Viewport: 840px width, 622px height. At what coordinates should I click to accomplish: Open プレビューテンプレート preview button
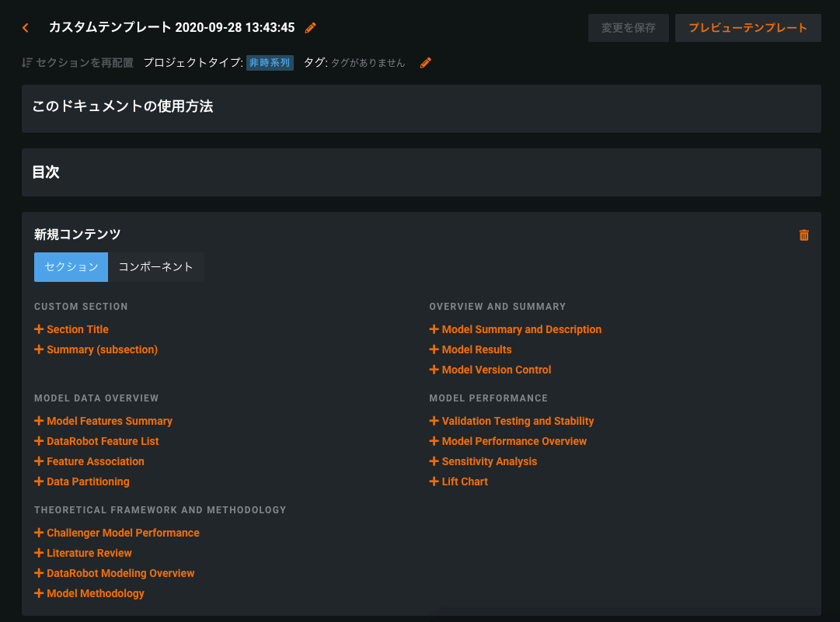coord(748,28)
